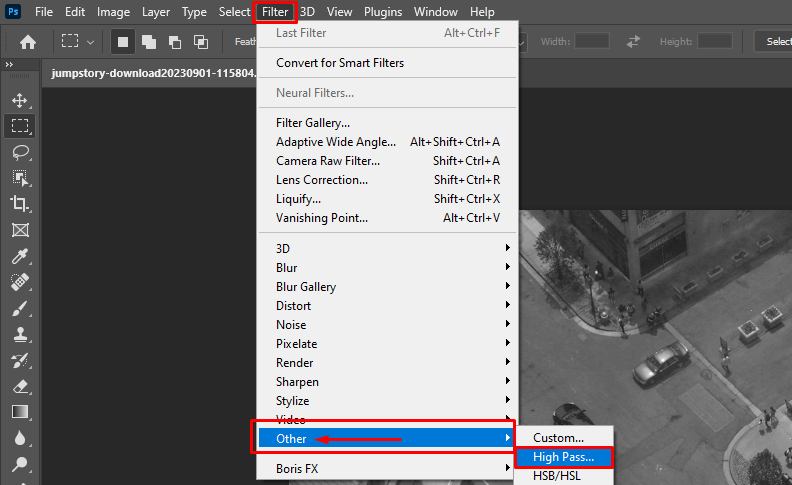Open Lens Correction filter
This screenshot has height=485, width=792.
(387, 180)
